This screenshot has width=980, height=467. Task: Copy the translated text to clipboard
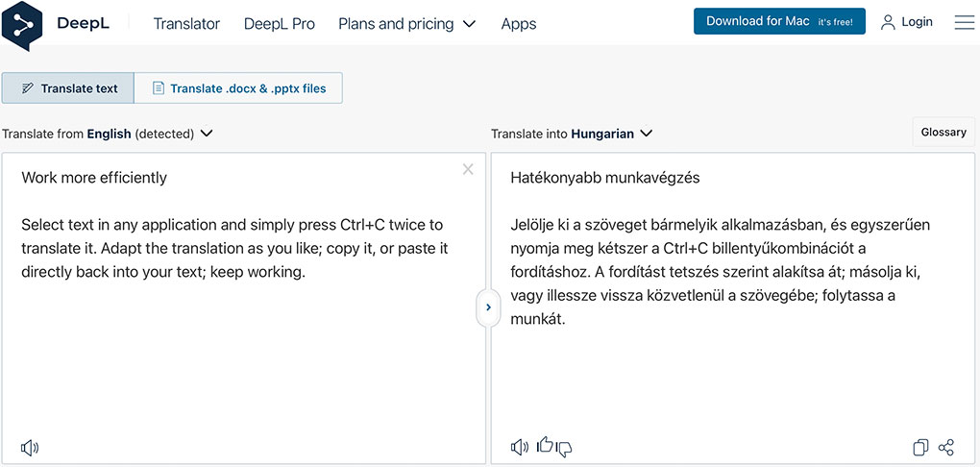click(920, 447)
